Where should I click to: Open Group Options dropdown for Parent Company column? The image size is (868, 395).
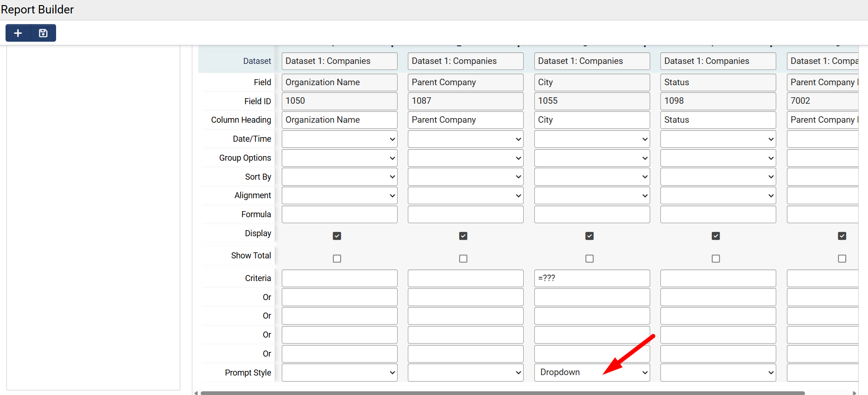tap(465, 158)
